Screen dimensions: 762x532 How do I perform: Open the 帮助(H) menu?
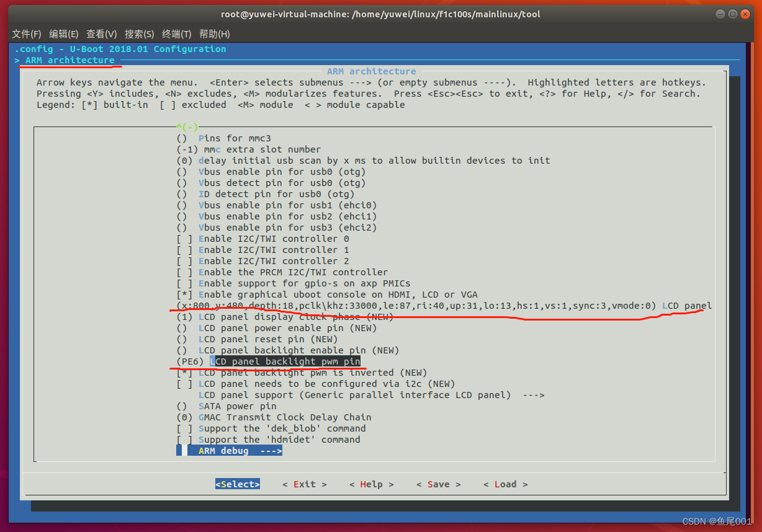click(214, 34)
